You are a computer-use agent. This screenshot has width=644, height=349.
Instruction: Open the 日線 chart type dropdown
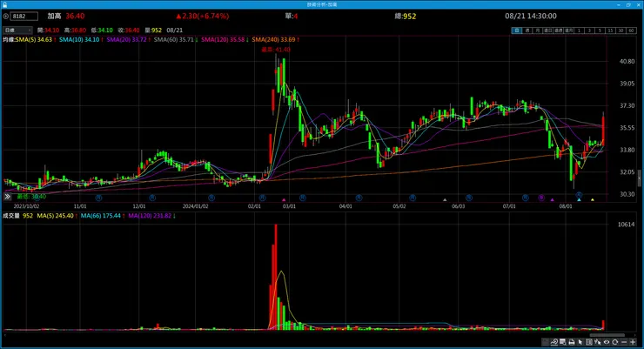pyautogui.click(x=17, y=30)
